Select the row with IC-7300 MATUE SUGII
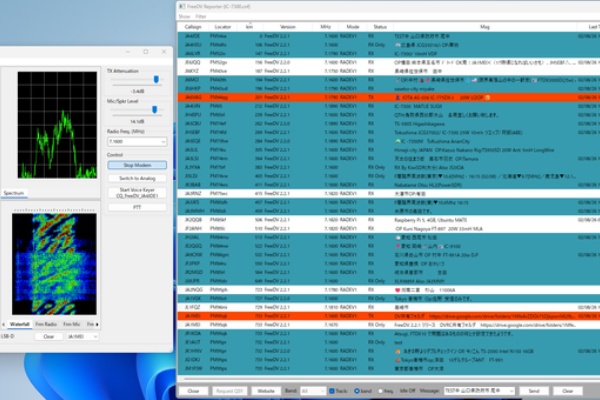Viewport: 600px width, 400px height. [x=389, y=106]
